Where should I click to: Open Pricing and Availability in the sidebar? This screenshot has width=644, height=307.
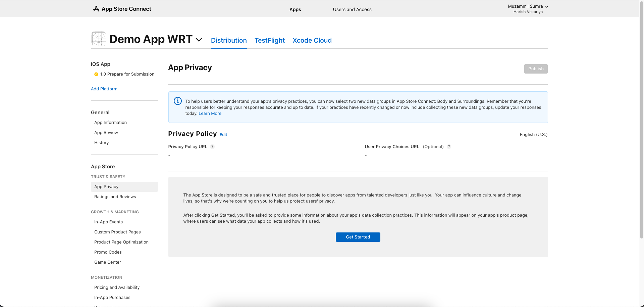(117, 288)
